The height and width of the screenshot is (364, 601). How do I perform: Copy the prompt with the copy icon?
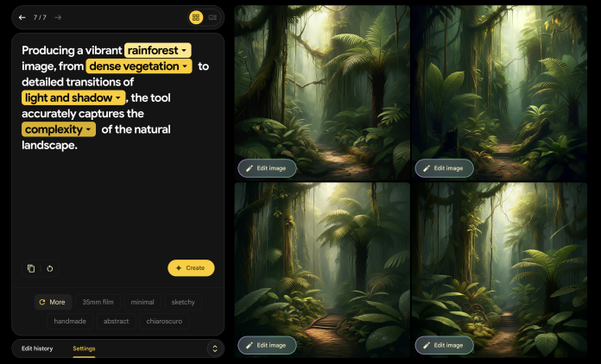point(31,268)
